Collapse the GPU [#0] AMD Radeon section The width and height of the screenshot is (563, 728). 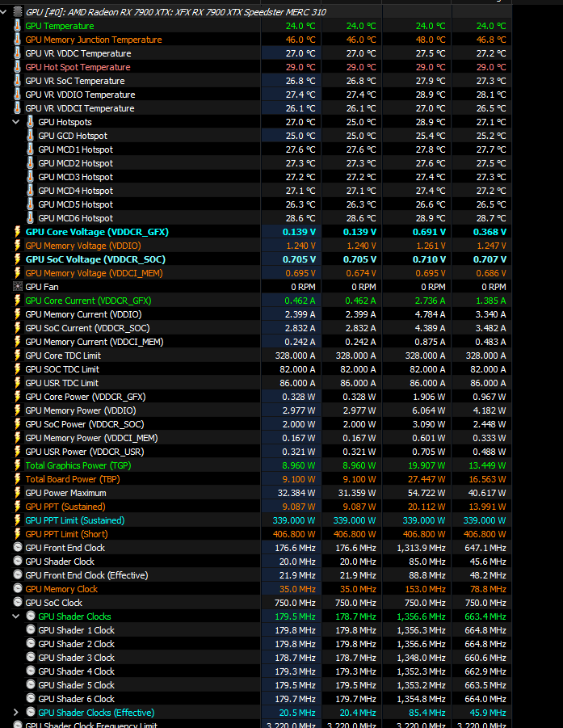(4, 11)
